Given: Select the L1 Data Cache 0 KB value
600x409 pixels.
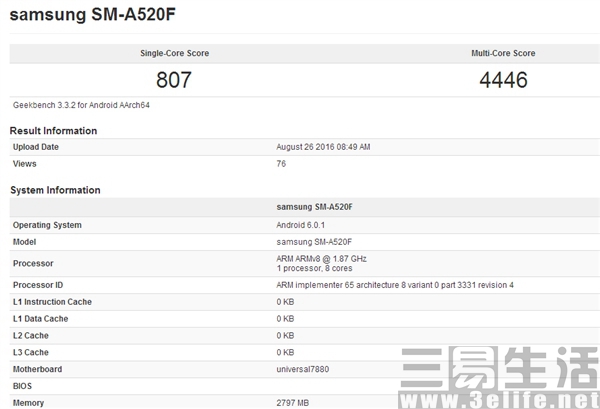Looking at the screenshot, I should 285,319.
